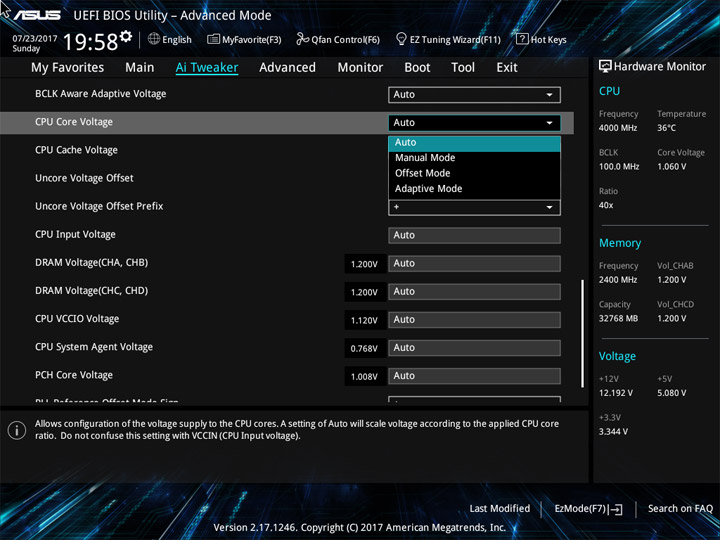This screenshot has width=720, height=540.
Task: Launch EZ Tuning Wizard(F11) bulb icon
Action: tap(401, 39)
